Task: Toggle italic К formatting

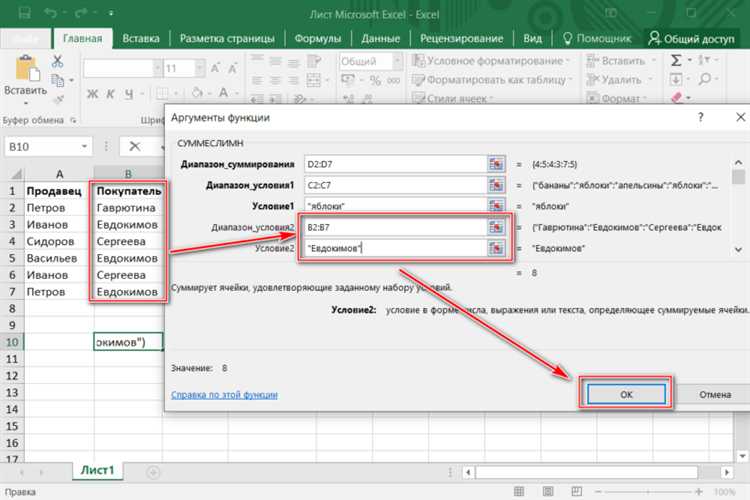Action: [x=110, y=94]
